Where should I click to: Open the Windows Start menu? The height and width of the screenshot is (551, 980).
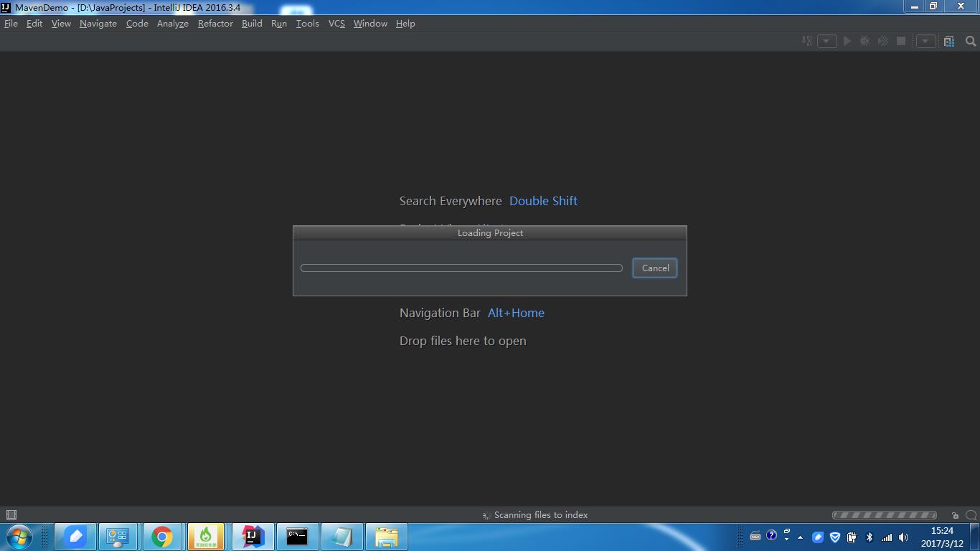pyautogui.click(x=19, y=537)
